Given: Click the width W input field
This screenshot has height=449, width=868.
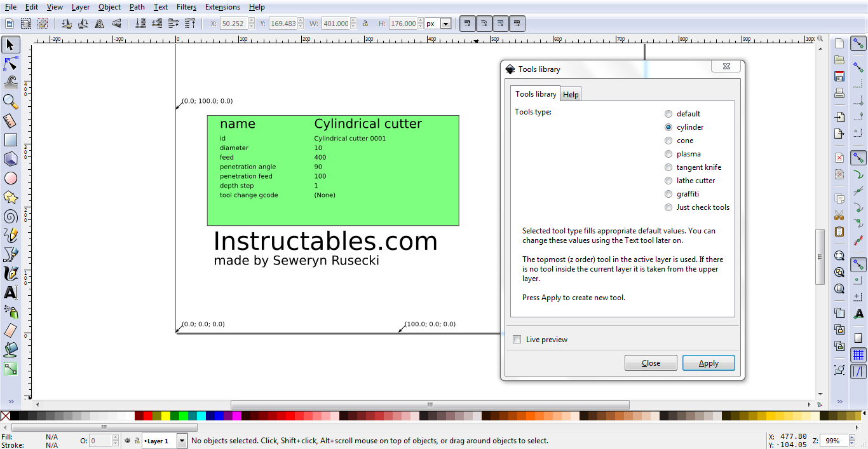Looking at the screenshot, I should coord(336,24).
